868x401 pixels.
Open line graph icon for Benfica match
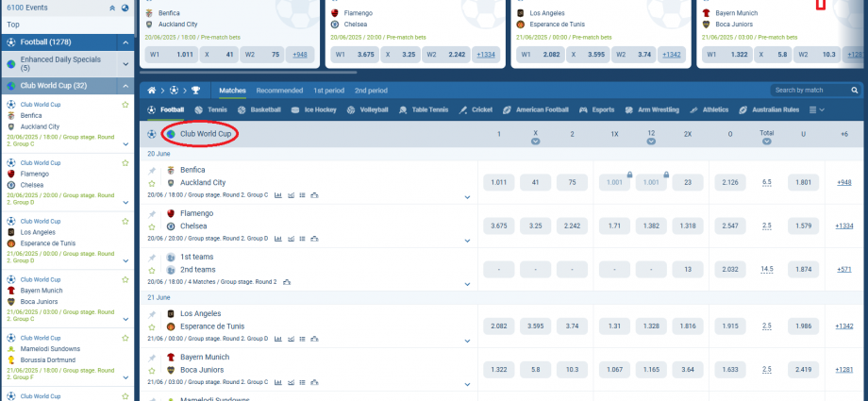[x=291, y=195]
